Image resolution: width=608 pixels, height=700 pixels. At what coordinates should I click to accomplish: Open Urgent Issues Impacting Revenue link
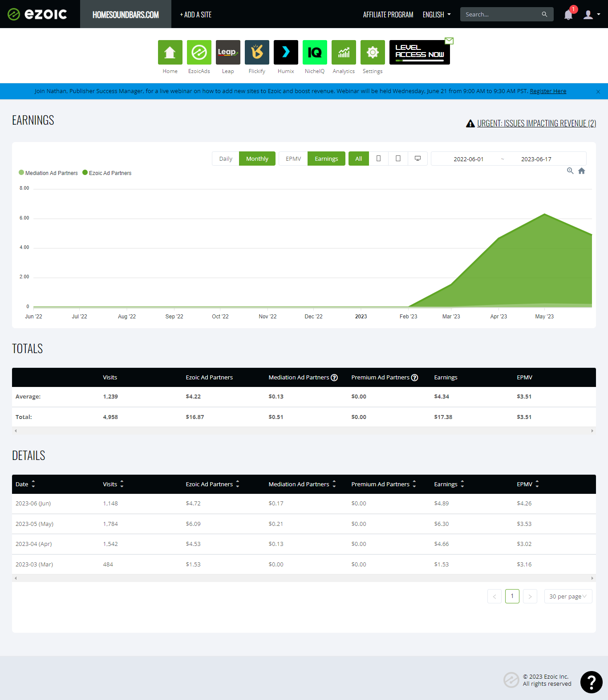tap(536, 123)
